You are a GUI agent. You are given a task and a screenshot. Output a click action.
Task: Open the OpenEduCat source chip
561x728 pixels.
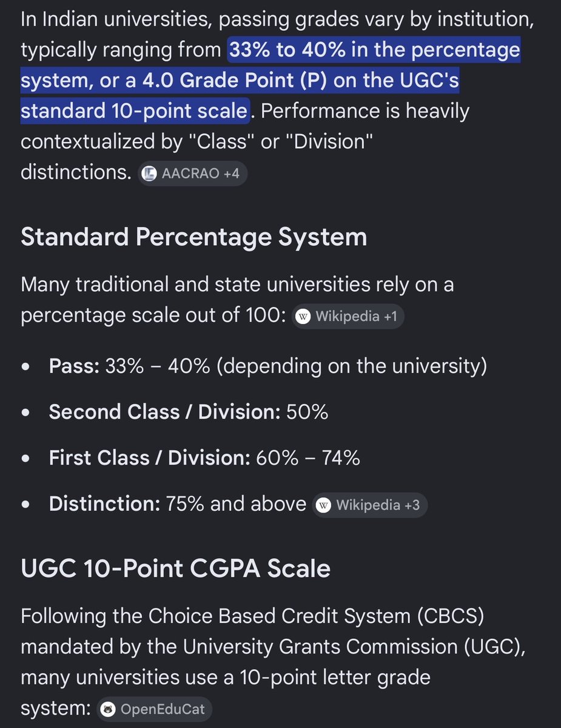tap(154, 709)
